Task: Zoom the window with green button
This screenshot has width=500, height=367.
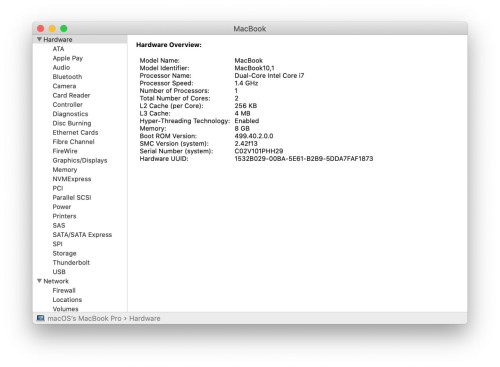Action: (64, 28)
